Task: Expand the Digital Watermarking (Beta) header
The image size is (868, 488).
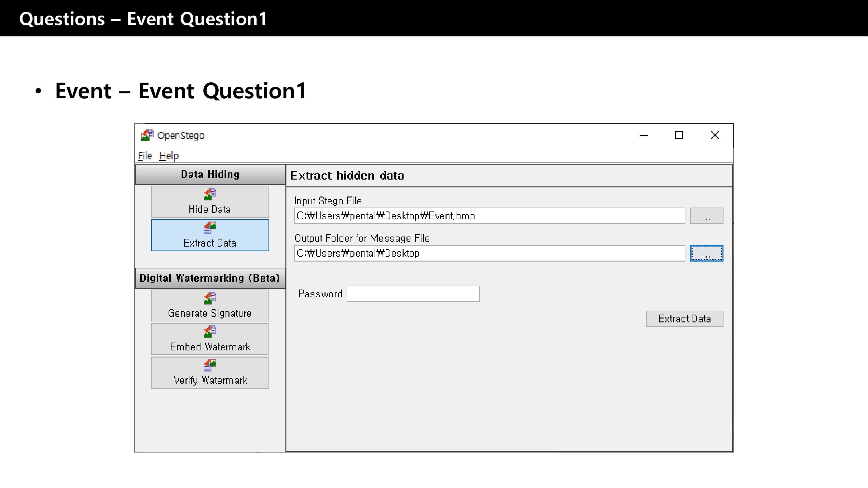Action: point(210,278)
